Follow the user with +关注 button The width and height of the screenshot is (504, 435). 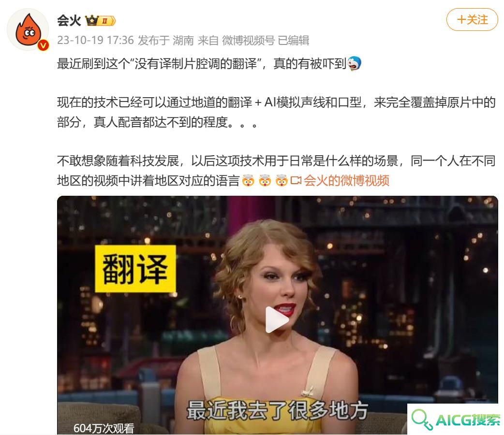[472, 20]
